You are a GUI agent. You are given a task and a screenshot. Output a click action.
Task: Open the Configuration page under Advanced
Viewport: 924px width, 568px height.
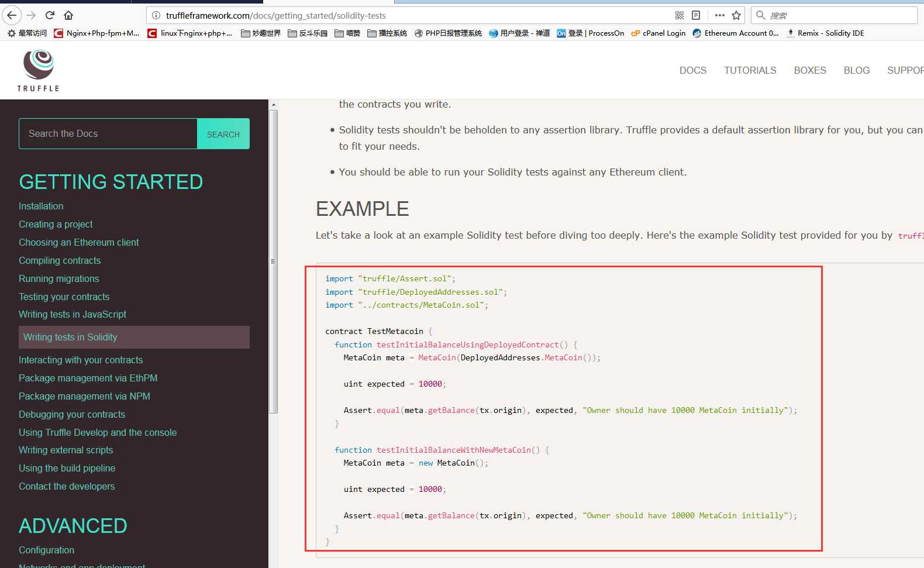[46, 550]
